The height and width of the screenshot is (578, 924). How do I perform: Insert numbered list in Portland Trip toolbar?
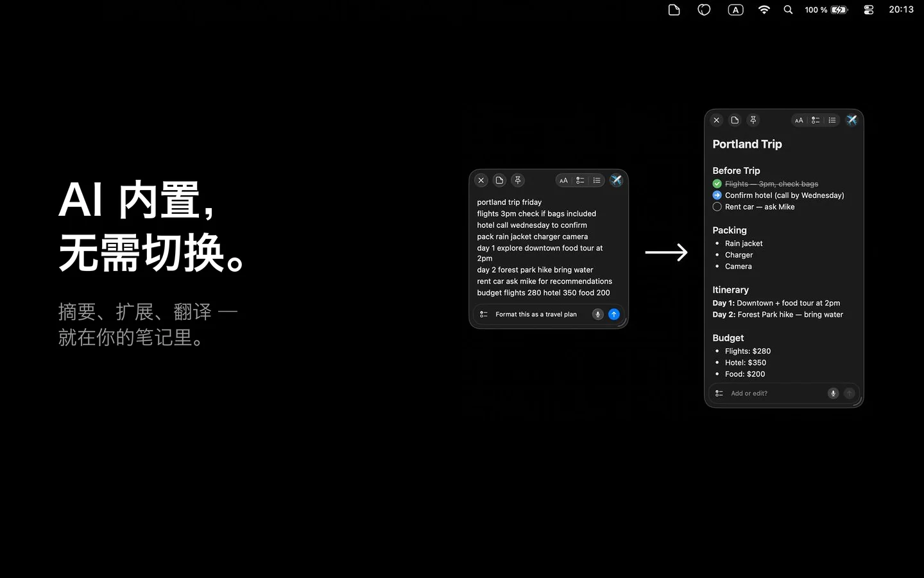pyautogui.click(x=832, y=120)
